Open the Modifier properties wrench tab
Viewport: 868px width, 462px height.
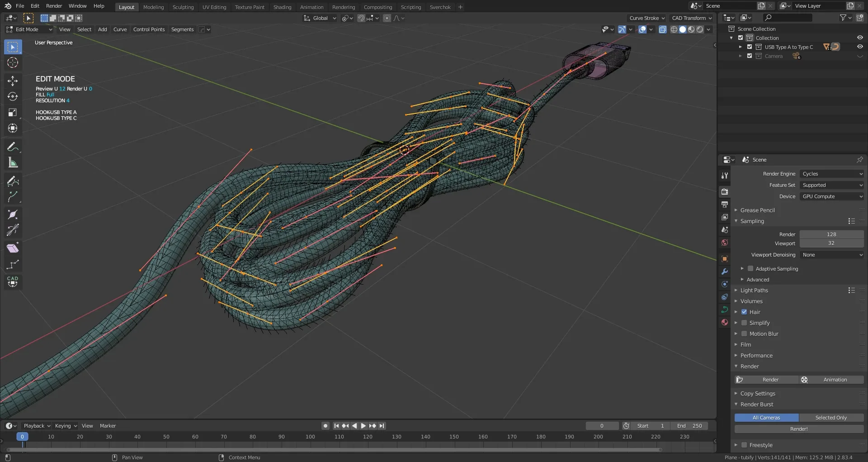tap(725, 271)
